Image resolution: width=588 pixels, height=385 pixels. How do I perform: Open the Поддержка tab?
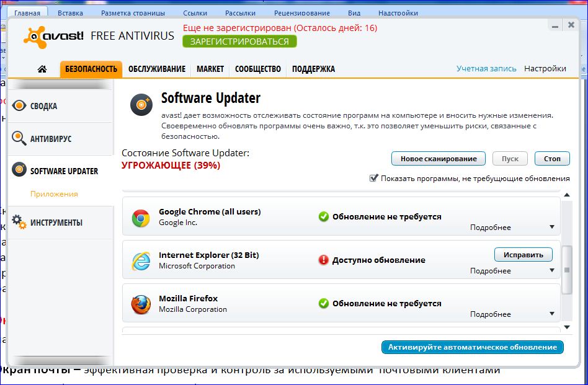313,69
